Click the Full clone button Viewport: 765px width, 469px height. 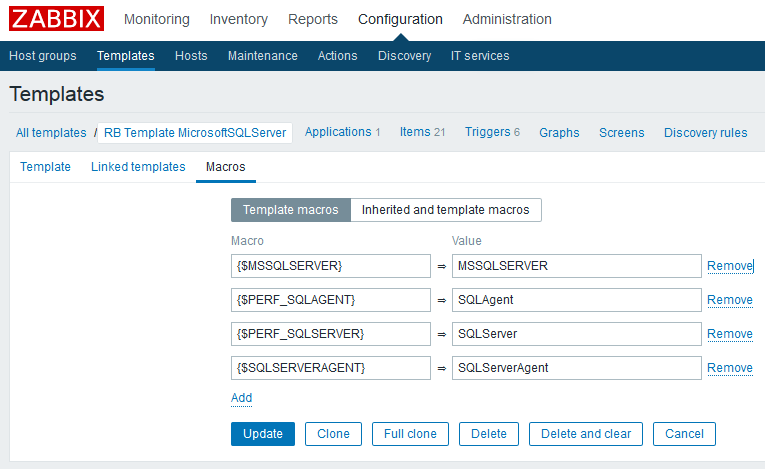tap(410, 433)
